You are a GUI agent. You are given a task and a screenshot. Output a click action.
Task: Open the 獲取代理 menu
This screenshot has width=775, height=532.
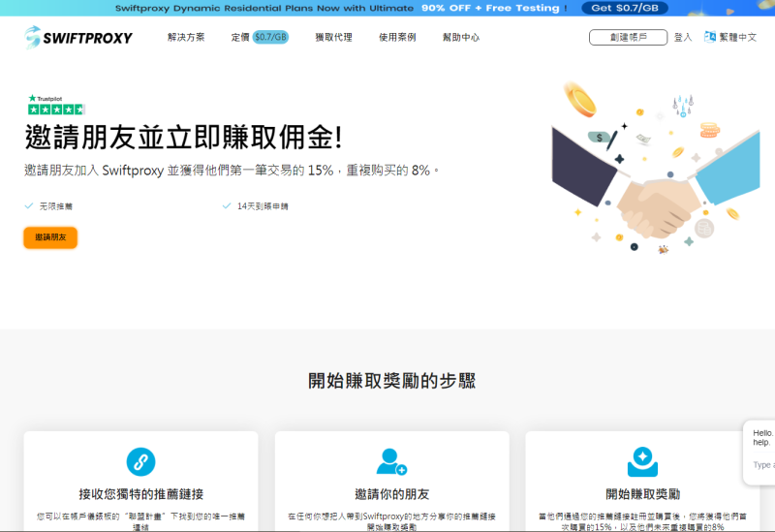click(333, 37)
